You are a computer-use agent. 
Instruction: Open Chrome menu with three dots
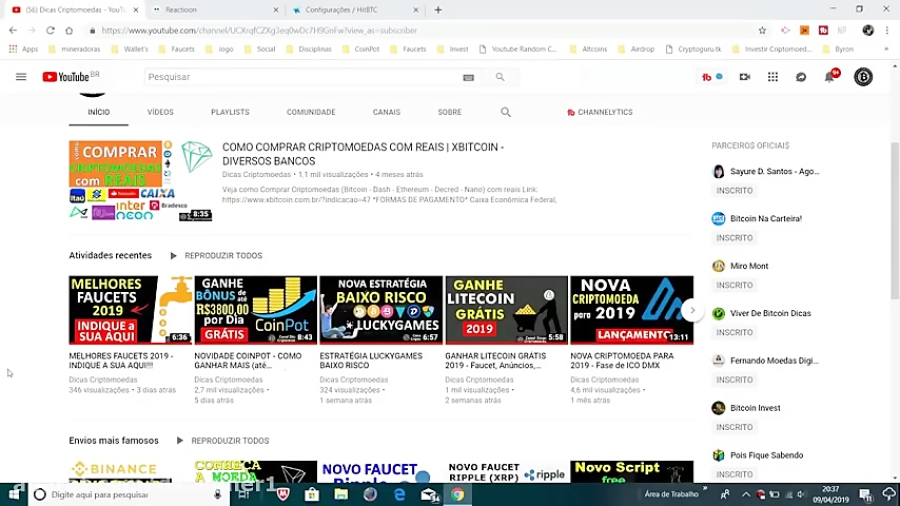pyautogui.click(x=887, y=30)
